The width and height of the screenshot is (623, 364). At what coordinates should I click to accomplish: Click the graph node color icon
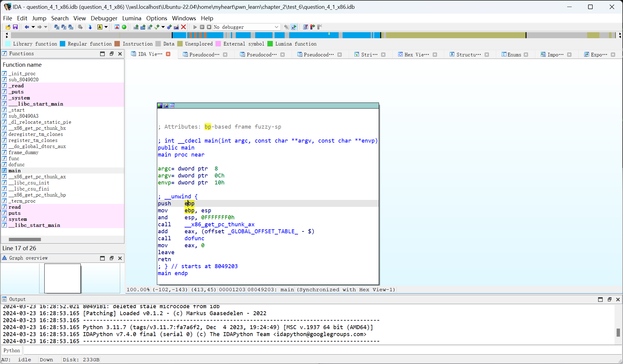coord(160,106)
